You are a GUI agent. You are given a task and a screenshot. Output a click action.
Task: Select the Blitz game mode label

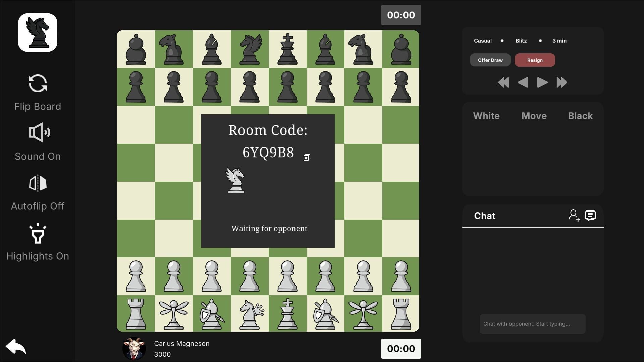coord(521,41)
